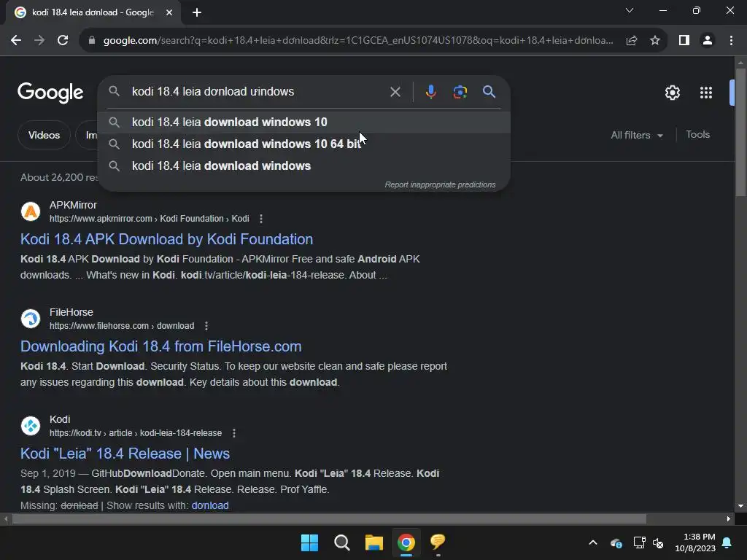Open Kodi 18.4 APK Download result
The height and width of the screenshot is (560, 747).
point(167,239)
